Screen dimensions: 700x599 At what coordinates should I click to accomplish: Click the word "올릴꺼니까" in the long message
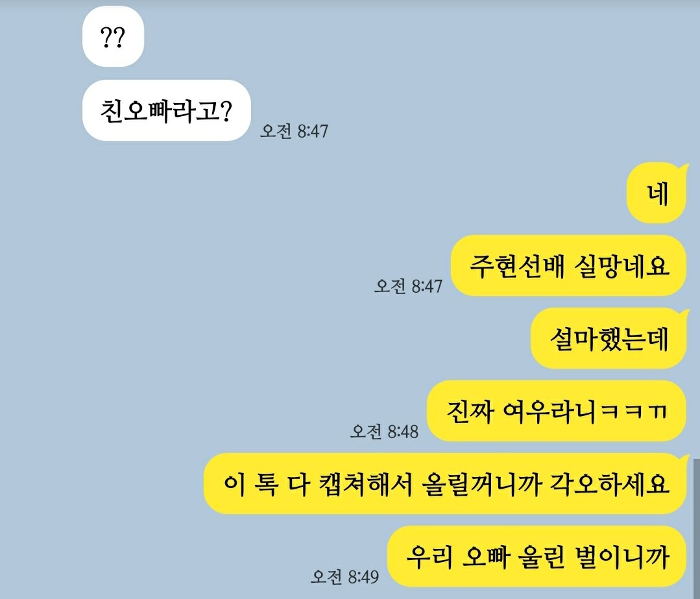pos(482,483)
